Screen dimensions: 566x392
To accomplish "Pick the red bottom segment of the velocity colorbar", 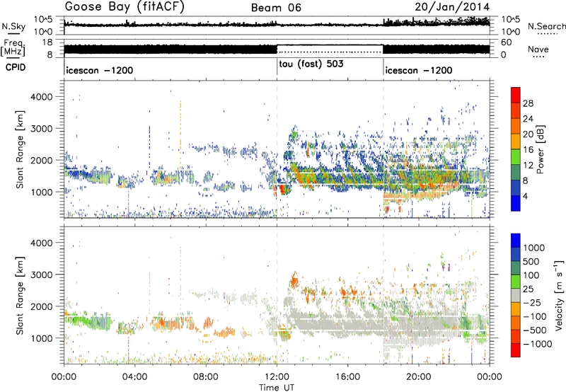I will click(516, 350).
